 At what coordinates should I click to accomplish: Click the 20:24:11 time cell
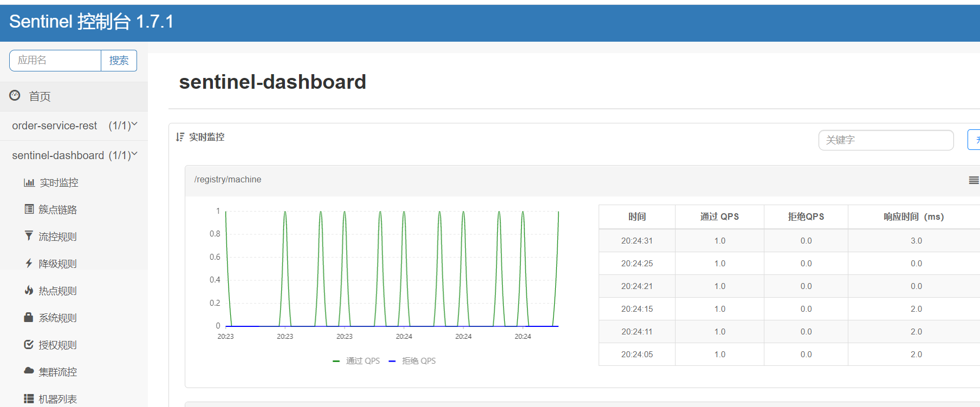pos(637,332)
